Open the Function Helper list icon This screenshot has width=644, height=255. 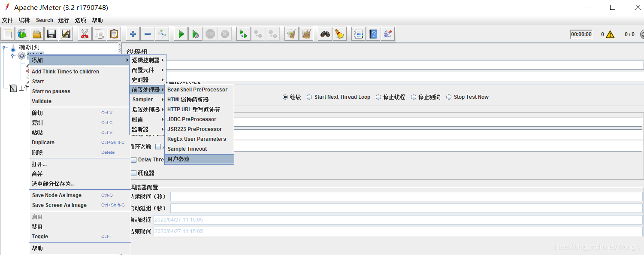coord(358,33)
